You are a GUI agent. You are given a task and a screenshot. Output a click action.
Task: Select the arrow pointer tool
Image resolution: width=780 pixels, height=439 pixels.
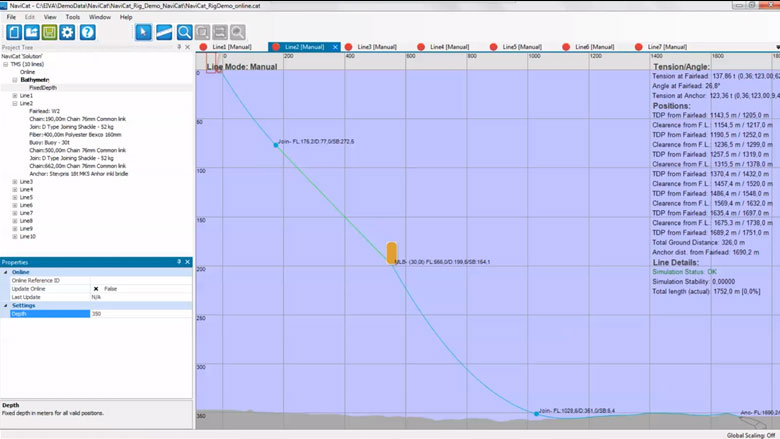click(143, 32)
